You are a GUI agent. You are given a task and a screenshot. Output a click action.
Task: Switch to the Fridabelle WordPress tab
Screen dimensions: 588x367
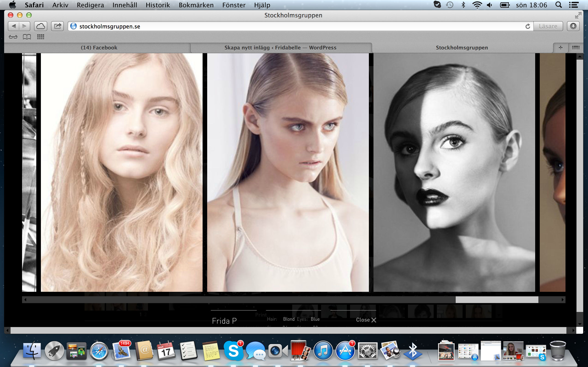[280, 48]
